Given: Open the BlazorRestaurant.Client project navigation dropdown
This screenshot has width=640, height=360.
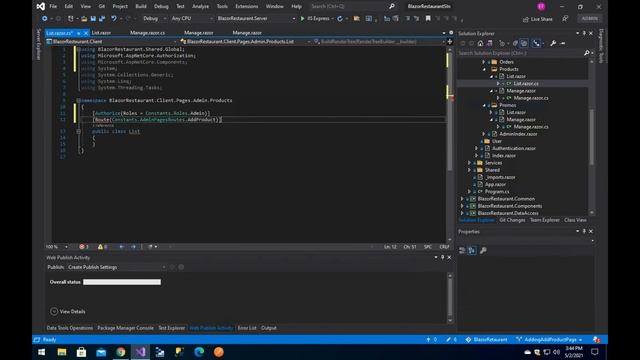Looking at the screenshot, I should tap(111, 42).
